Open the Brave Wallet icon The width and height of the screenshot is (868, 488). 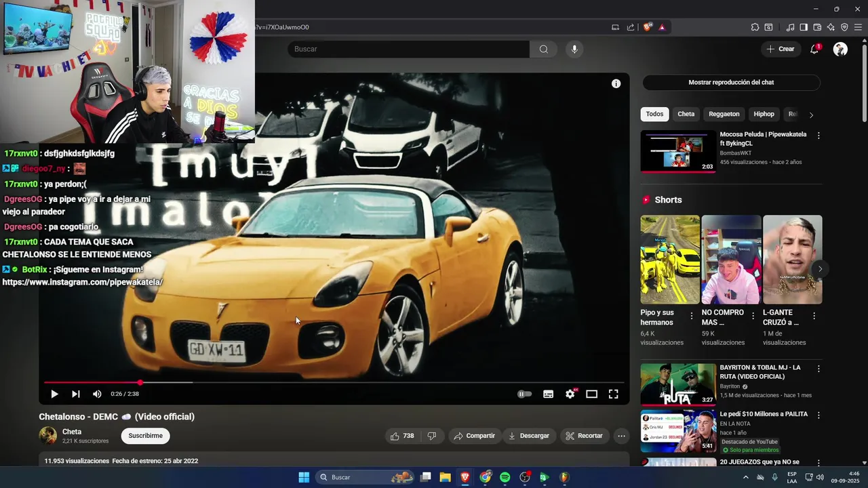pyautogui.click(x=817, y=27)
